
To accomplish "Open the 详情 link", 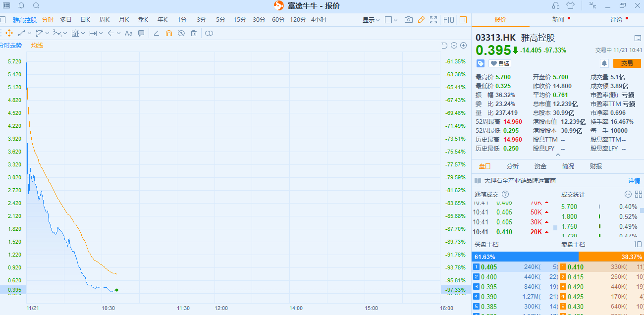I will point(634,181).
